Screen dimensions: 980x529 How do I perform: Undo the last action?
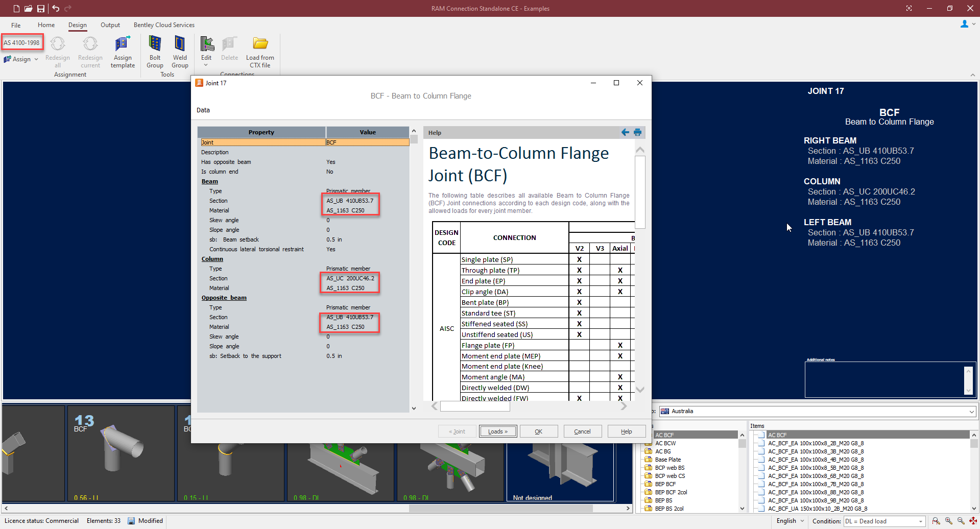[56, 8]
